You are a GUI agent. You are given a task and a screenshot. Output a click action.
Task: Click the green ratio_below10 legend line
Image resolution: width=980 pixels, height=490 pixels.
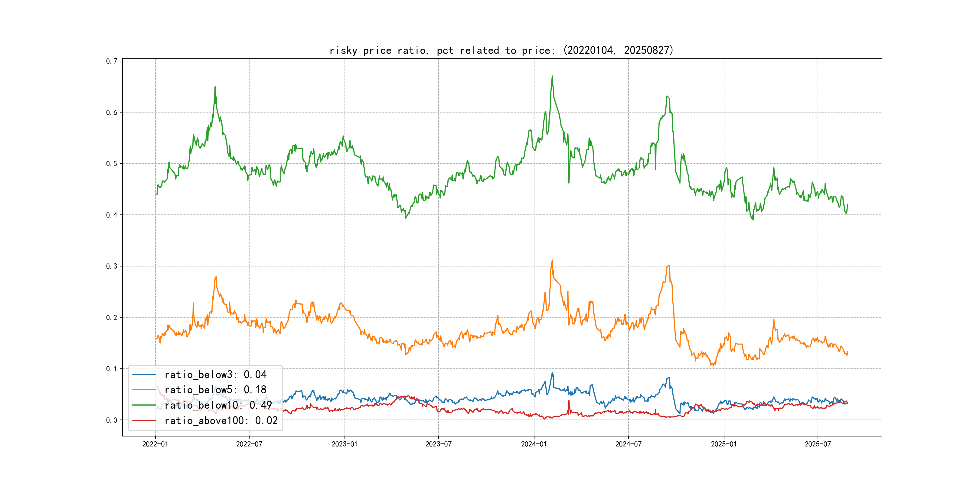[x=144, y=405]
